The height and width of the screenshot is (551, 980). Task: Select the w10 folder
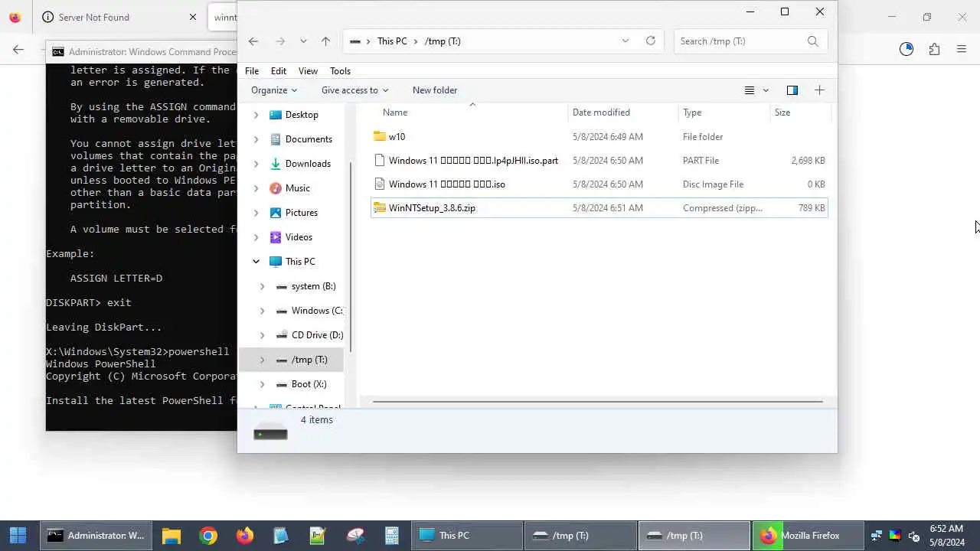click(x=599, y=137)
